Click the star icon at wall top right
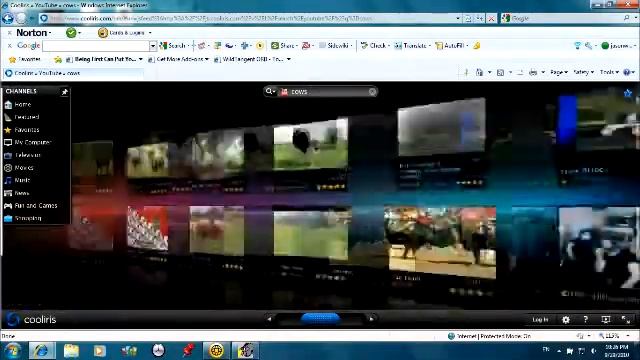 coord(628,93)
